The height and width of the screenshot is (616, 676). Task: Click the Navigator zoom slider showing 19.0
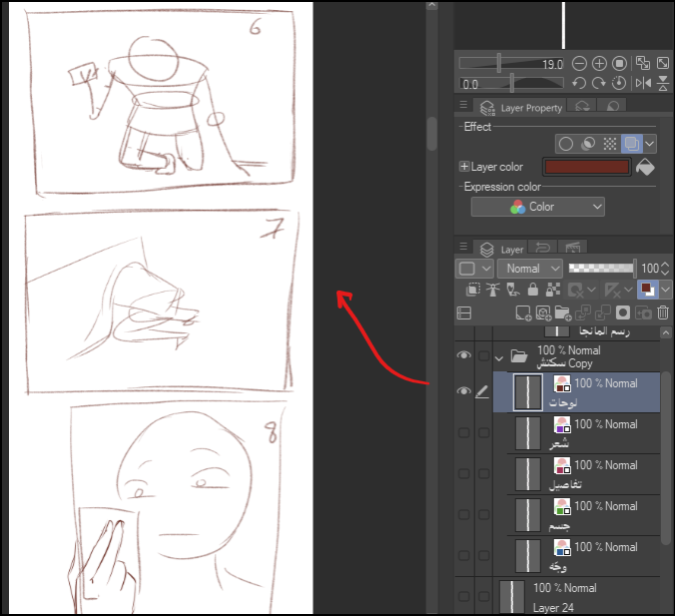coord(511,64)
